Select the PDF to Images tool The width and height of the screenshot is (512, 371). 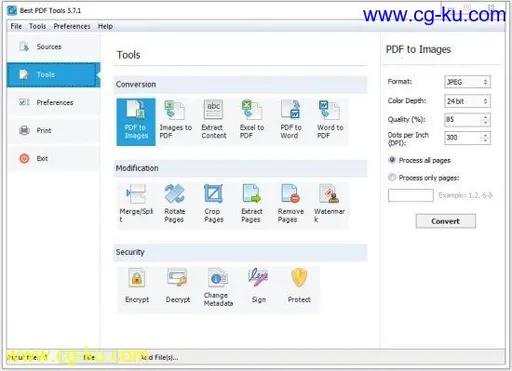click(x=136, y=122)
